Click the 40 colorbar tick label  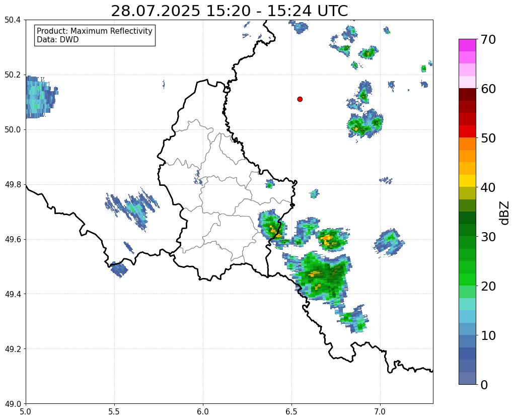(488, 187)
